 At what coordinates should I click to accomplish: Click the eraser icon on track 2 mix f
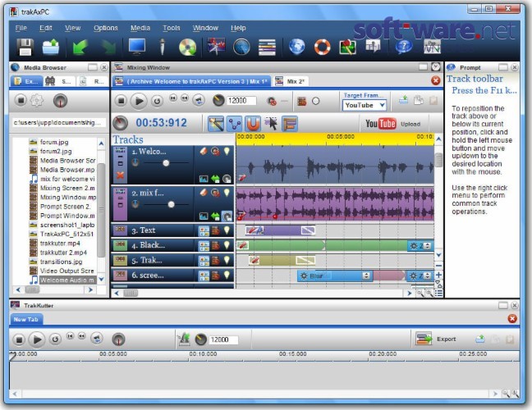point(204,193)
